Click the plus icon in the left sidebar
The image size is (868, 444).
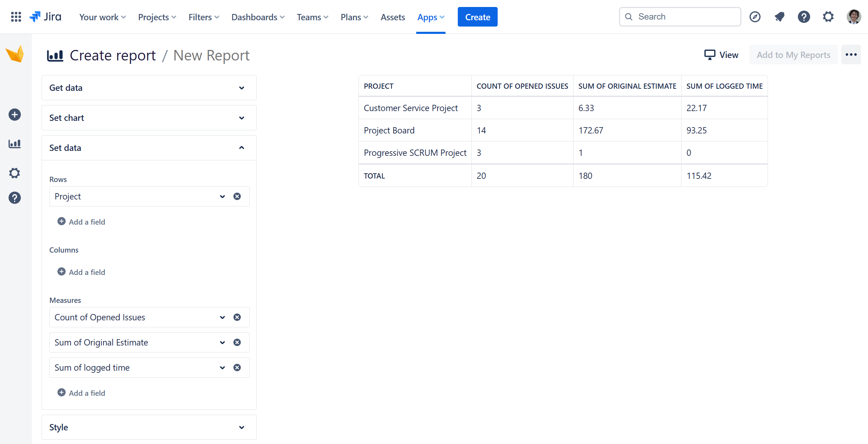pos(15,115)
